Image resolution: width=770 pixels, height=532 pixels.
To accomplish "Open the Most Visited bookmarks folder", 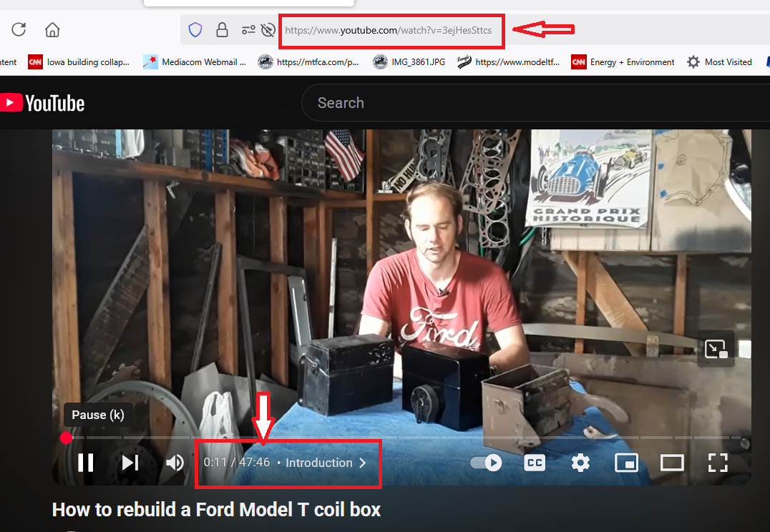I will click(x=719, y=62).
